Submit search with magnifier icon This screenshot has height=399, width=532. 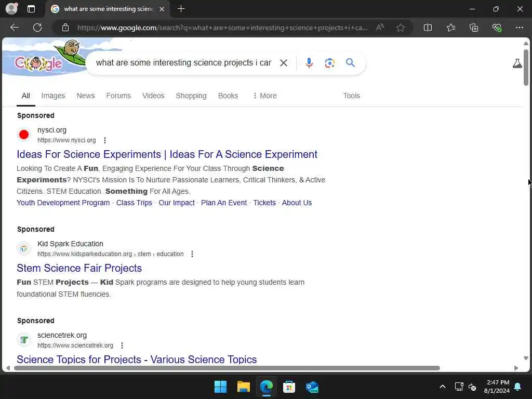pyautogui.click(x=351, y=63)
